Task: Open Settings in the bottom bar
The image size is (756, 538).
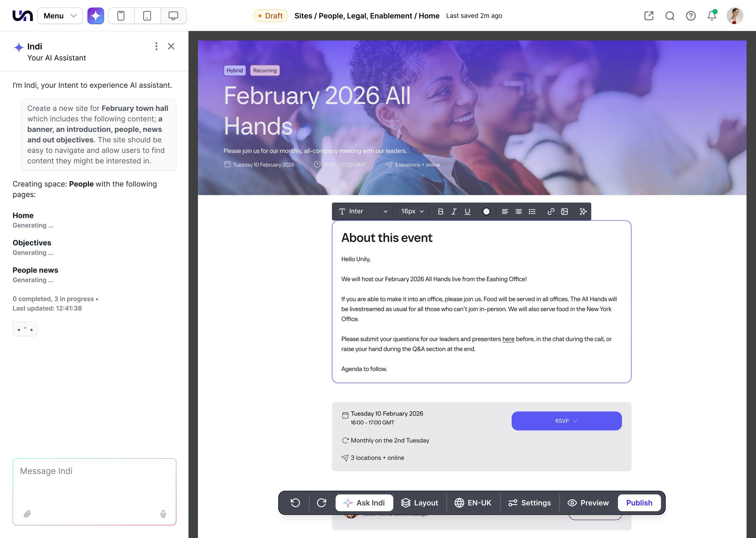Action: coord(530,503)
